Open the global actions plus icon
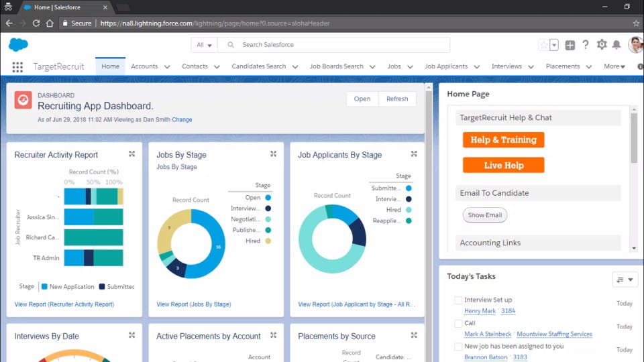 pos(570,45)
